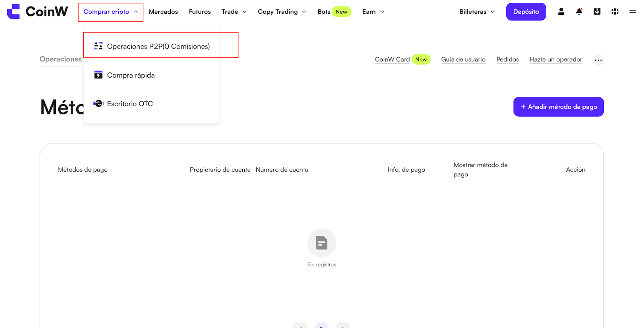This screenshot has width=644, height=328.
Task: Click the Escritorio OTC handshake icon
Action: pyautogui.click(x=98, y=104)
